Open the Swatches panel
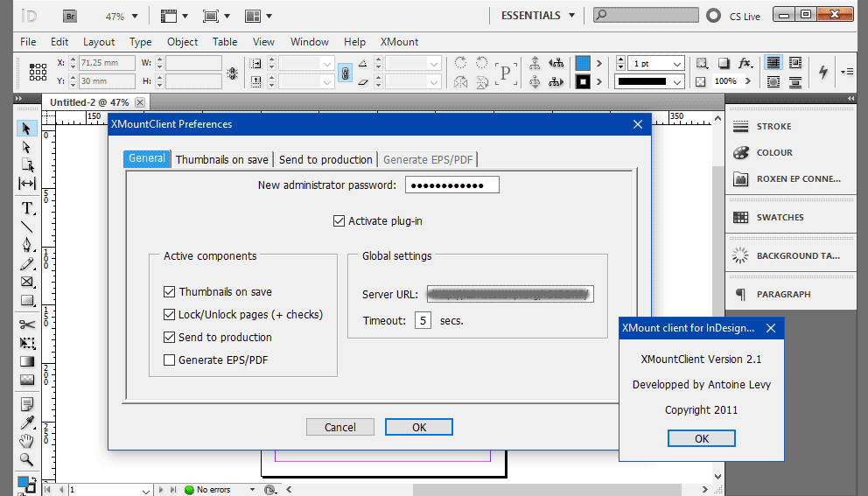Viewport: 868px width, 496px height. [780, 217]
